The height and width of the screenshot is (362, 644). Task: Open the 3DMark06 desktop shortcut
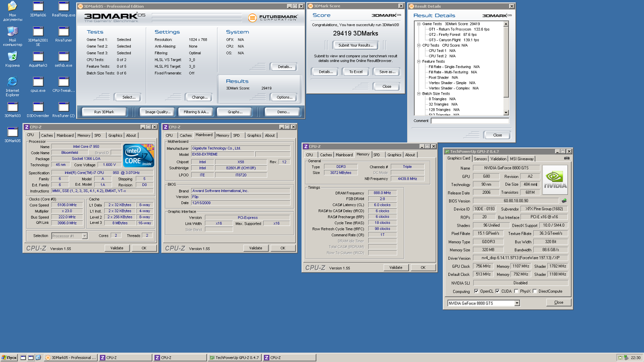(x=38, y=10)
